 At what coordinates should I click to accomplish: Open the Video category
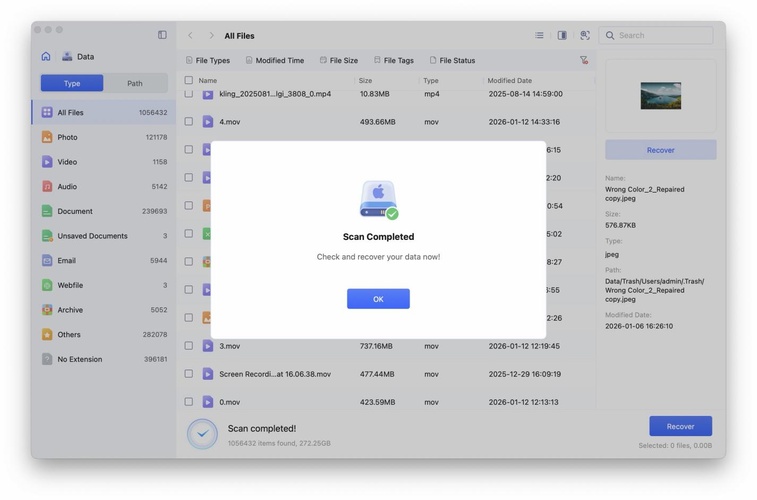[x=104, y=162]
